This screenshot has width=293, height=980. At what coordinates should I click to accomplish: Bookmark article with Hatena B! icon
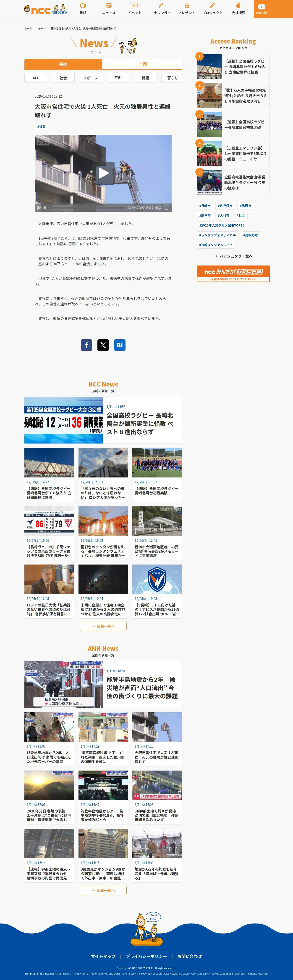pos(120,345)
